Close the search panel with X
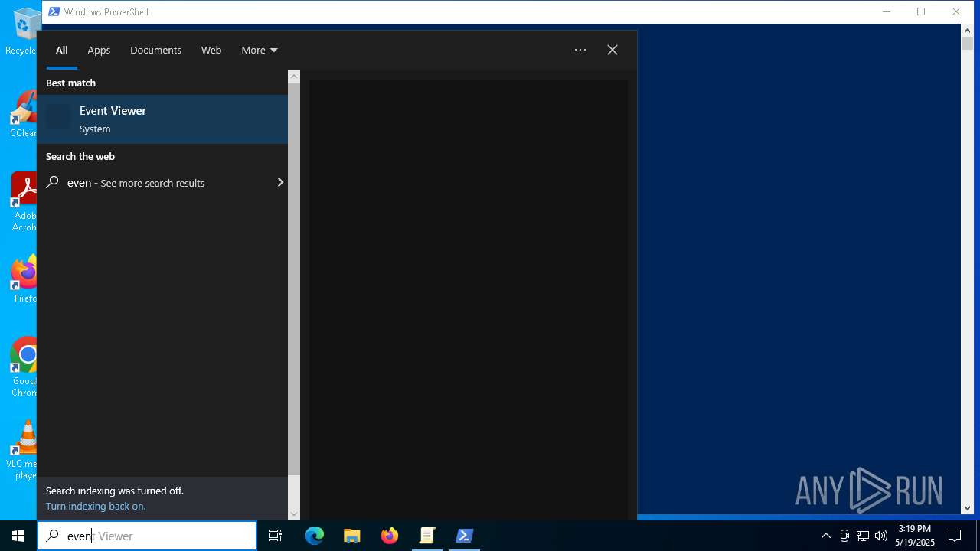The height and width of the screenshot is (551, 980). [612, 50]
